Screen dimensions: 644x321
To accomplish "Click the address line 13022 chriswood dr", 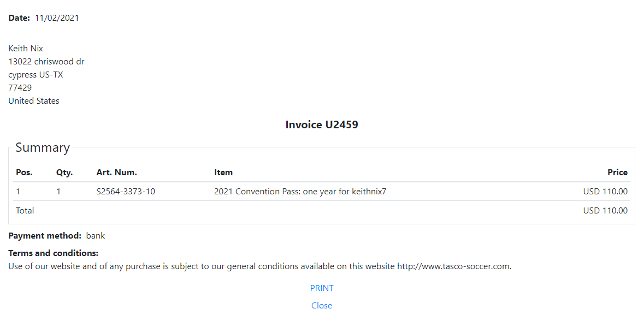I will [x=46, y=62].
